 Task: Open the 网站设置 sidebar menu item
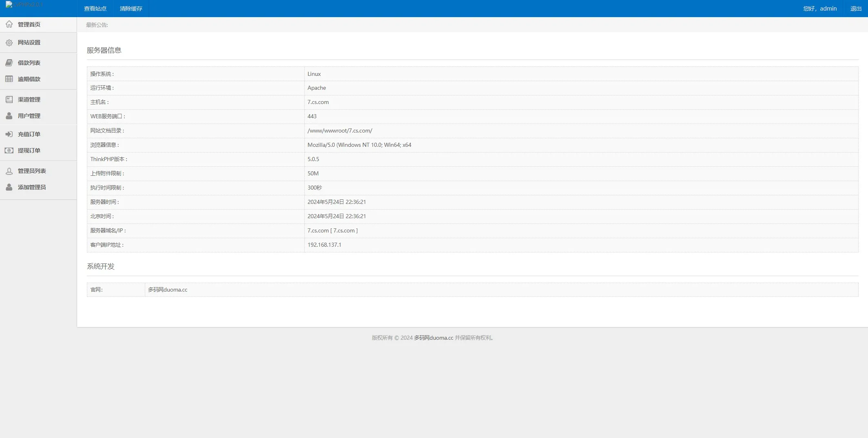(29, 42)
